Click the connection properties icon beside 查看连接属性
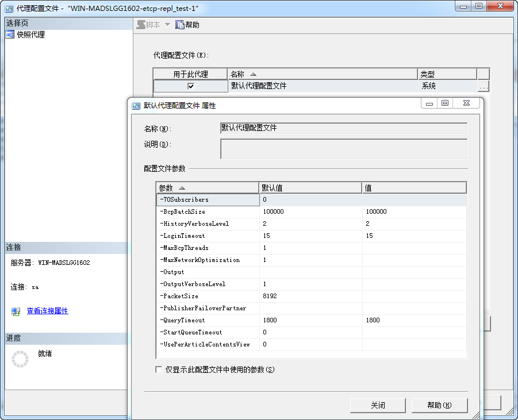This screenshot has height=420, width=518. click(16, 311)
